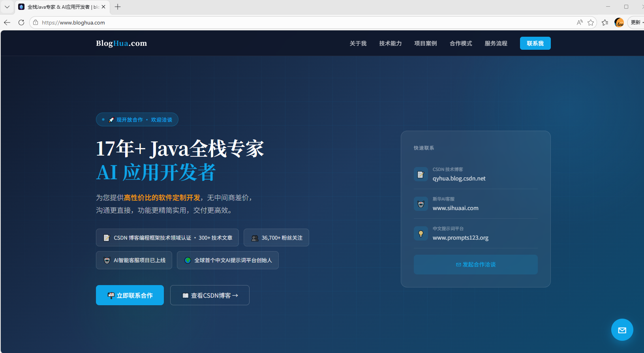This screenshot has height=353, width=644.
Task: Click the book icon in 查看CSDN博客
Action: pyautogui.click(x=185, y=295)
